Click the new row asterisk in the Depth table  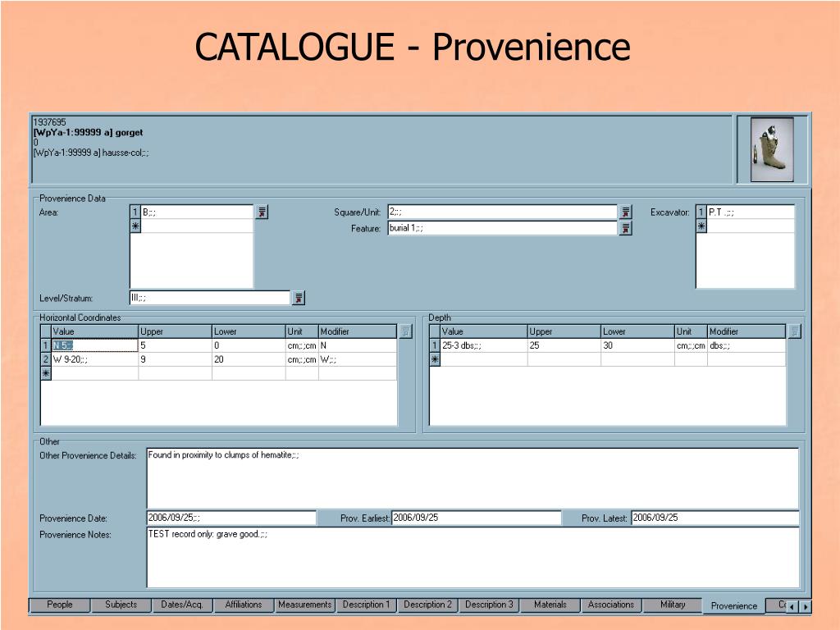click(435, 359)
